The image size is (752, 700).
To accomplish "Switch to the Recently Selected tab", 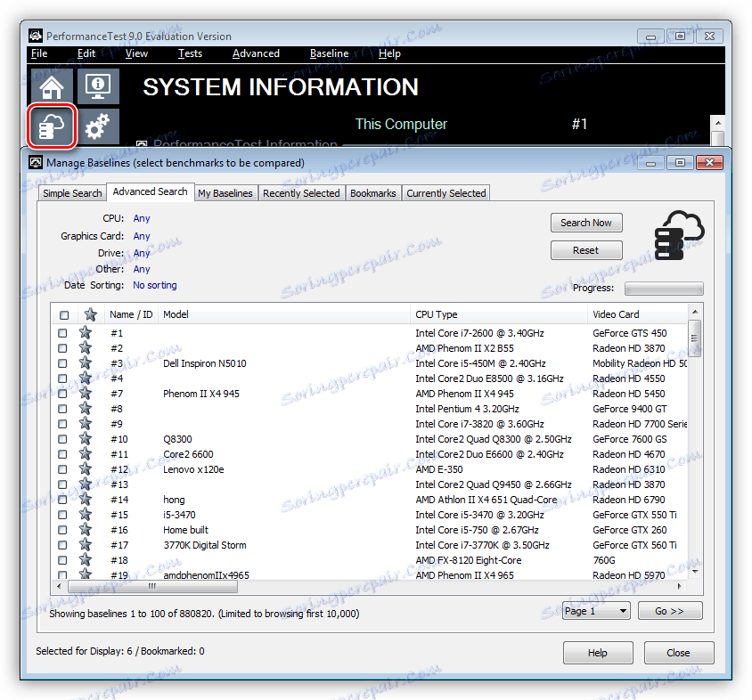I will tap(301, 193).
